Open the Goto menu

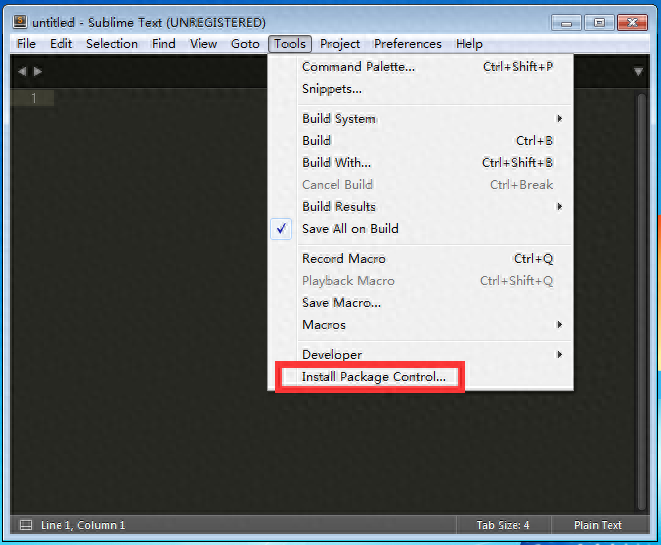[245, 44]
